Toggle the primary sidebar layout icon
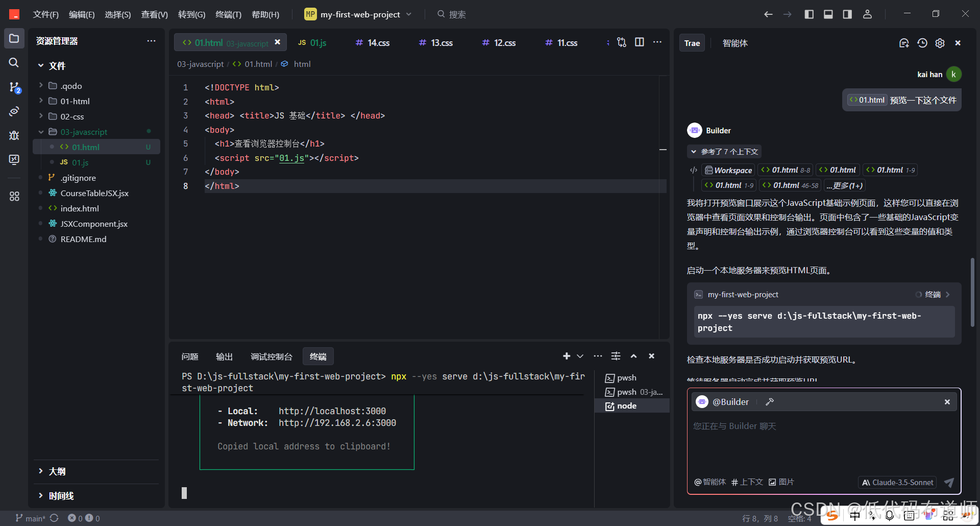Viewport: 980px width, 526px height. 809,14
